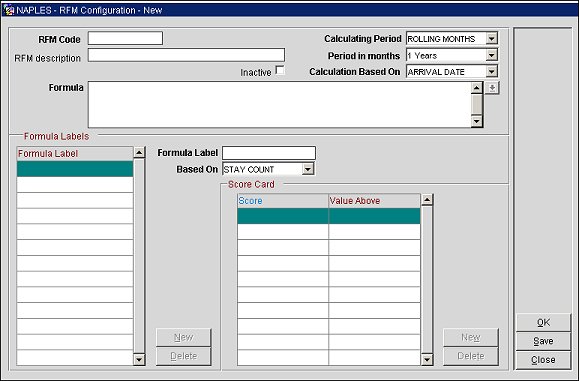Select highlighted Value Above cell
The image size is (579, 381).
pyautogui.click(x=374, y=216)
